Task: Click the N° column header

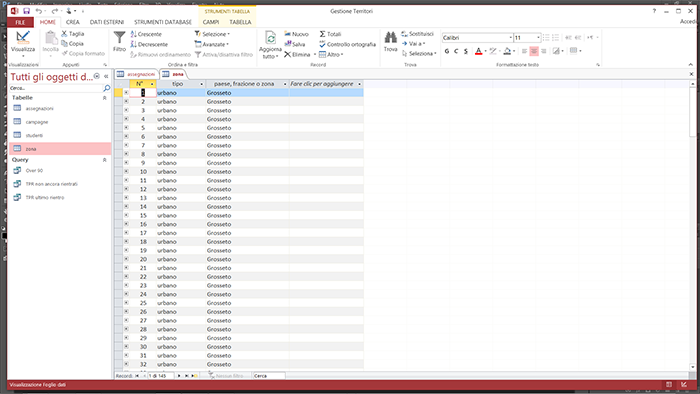Action: (142, 84)
